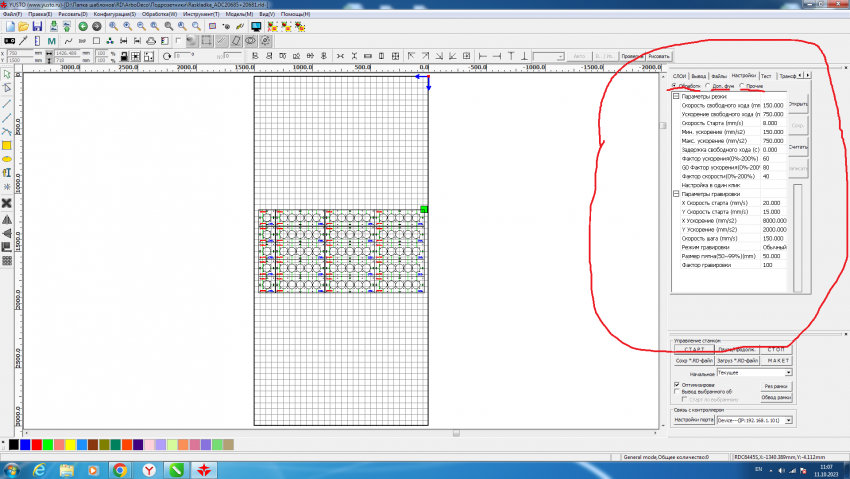This screenshot has height=479, width=850.
Task: Click the New file icon
Action: pyautogui.click(x=7, y=26)
